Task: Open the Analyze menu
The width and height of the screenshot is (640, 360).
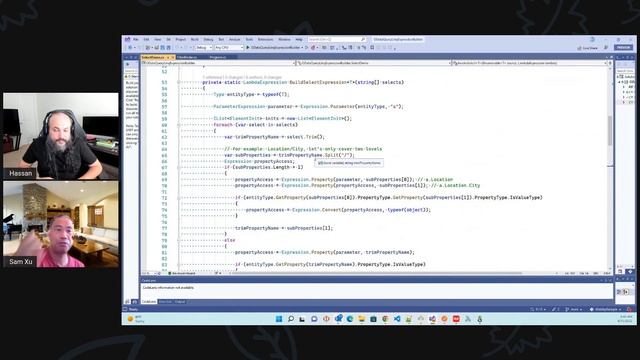Action: [x=235, y=40]
